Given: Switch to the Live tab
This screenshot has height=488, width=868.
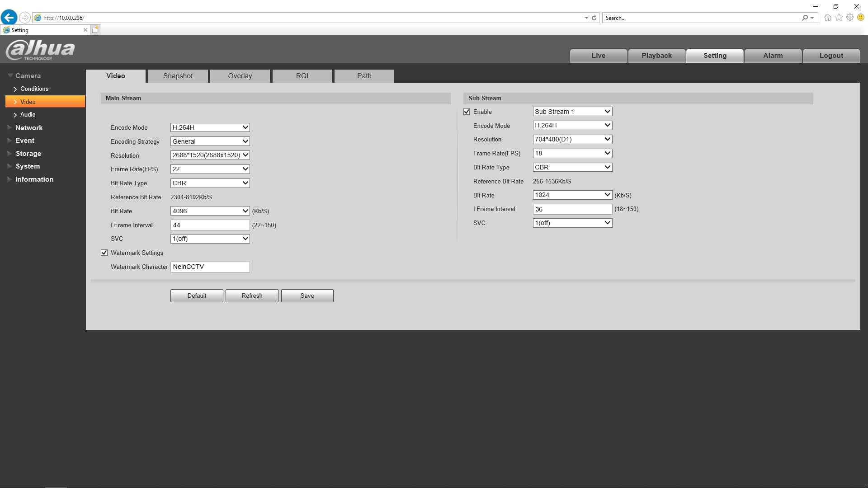Looking at the screenshot, I should [x=598, y=56].
